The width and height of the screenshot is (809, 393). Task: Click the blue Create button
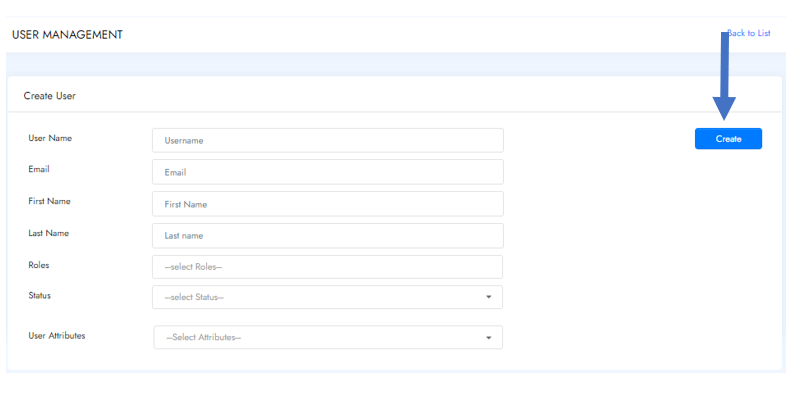point(728,139)
